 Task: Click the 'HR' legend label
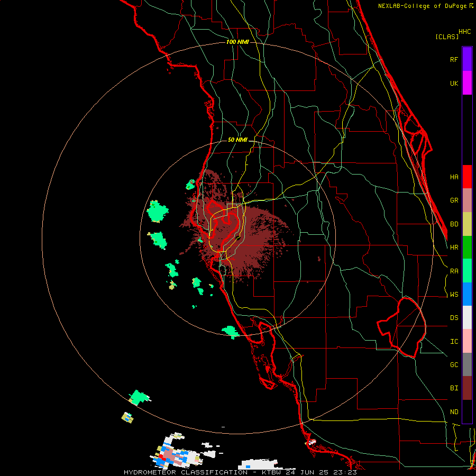454,248
